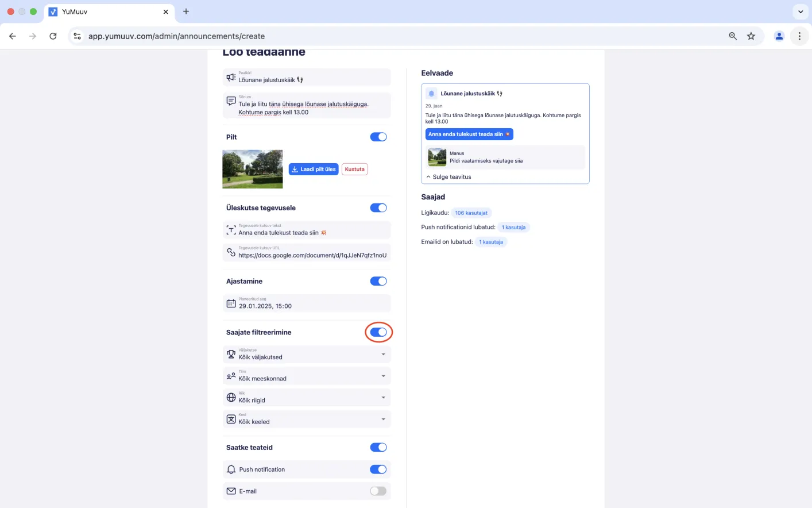812x508 pixels.
Task: Switch off the Ajastamine toggle
Action: click(378, 281)
